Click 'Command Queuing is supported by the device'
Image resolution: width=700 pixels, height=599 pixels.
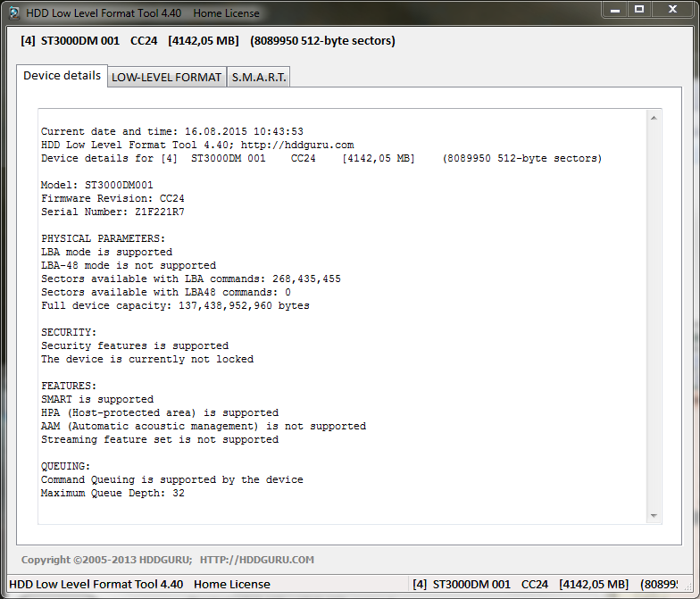click(172, 480)
